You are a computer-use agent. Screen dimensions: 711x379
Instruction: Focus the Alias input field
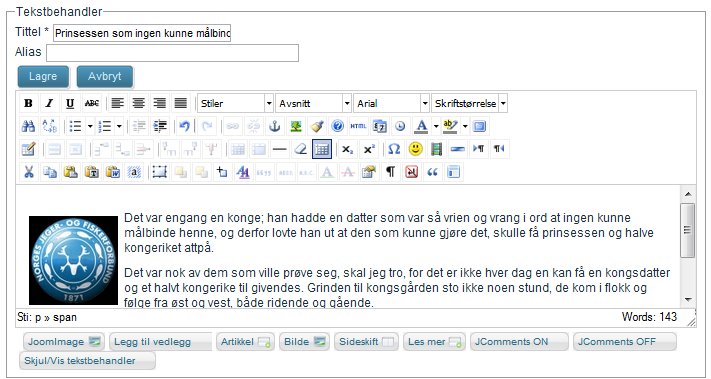(x=172, y=53)
